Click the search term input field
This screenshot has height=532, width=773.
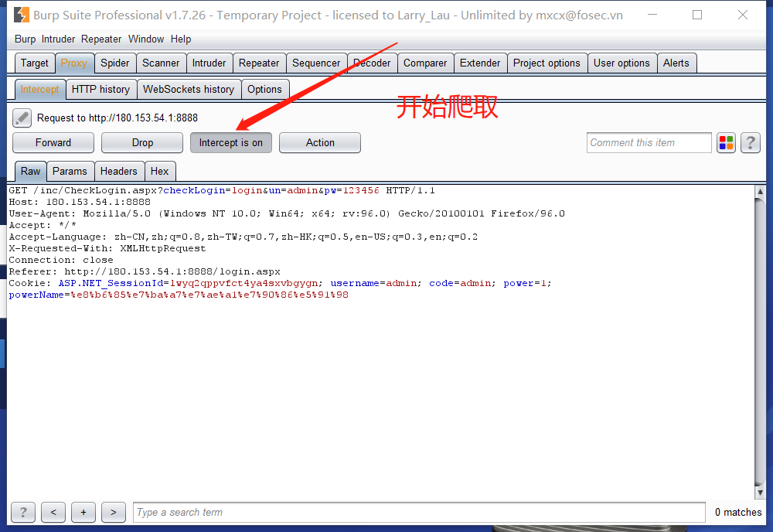[419, 512]
